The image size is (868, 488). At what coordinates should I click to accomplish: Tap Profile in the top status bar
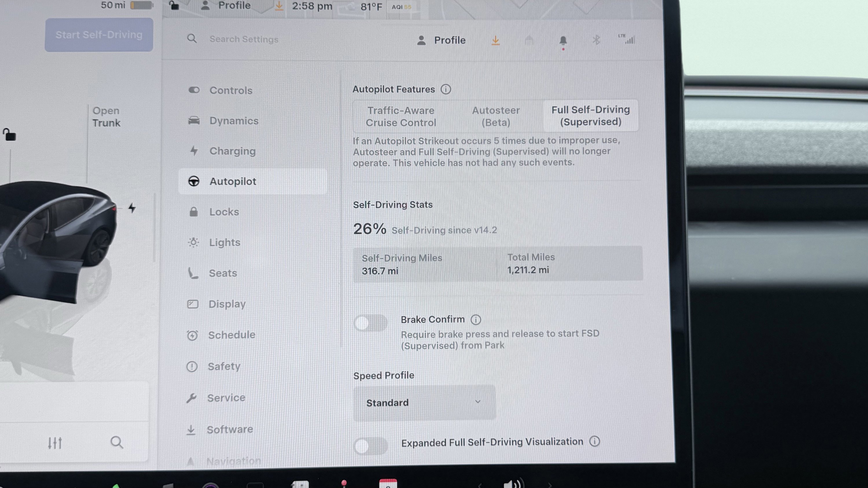[226, 5]
